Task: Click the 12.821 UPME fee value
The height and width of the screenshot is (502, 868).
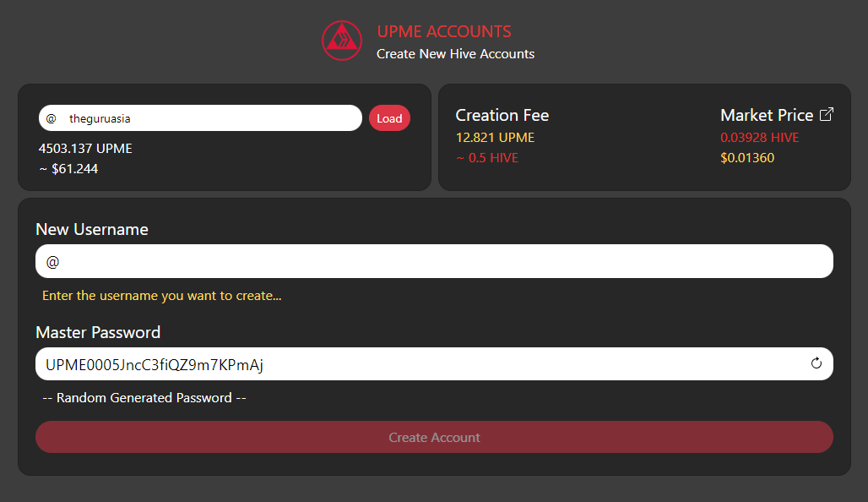Action: tap(495, 138)
